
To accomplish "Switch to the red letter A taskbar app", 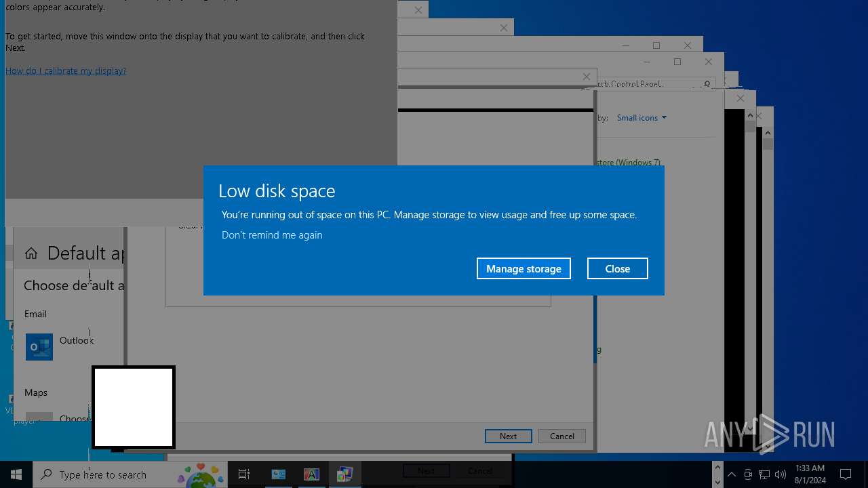I will pyautogui.click(x=311, y=474).
